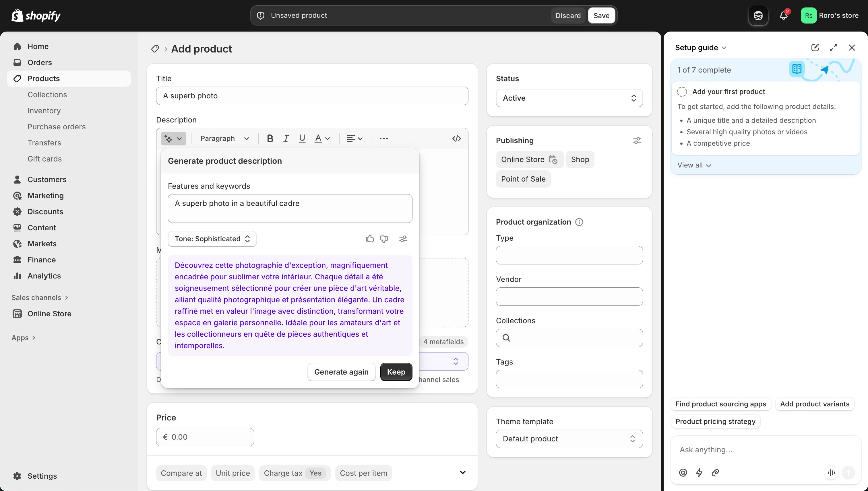The width and height of the screenshot is (868, 491).
Task: Open the Theme template dropdown
Action: tap(569, 439)
